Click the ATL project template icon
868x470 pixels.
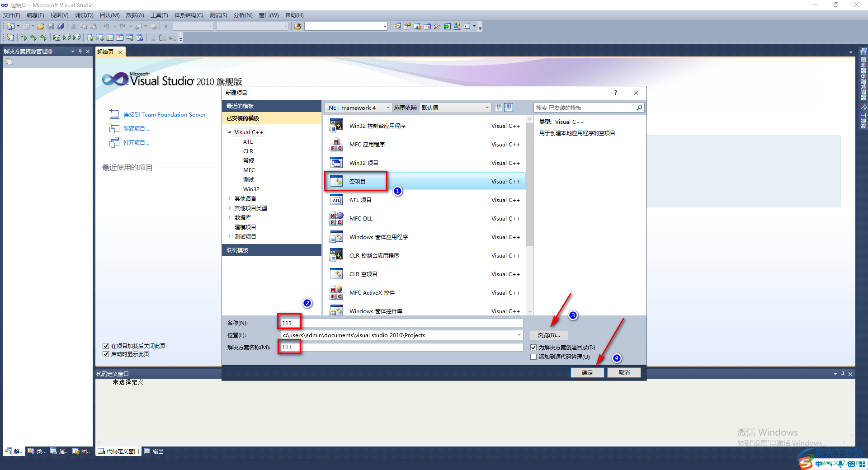(336, 200)
